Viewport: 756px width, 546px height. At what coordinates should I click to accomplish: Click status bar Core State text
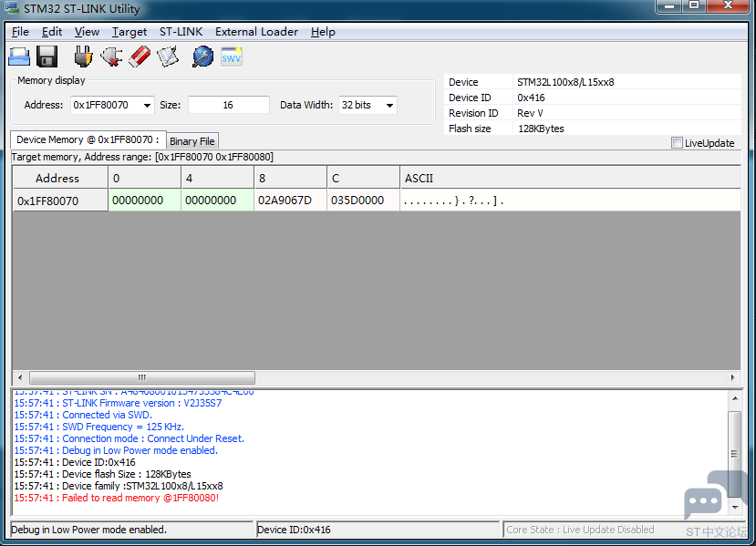point(580,530)
